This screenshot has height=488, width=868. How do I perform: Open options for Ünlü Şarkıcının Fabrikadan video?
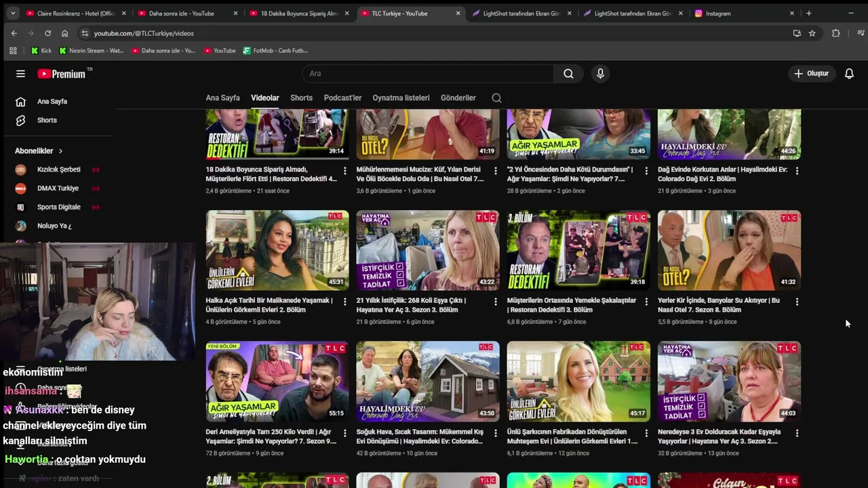pyautogui.click(x=646, y=432)
